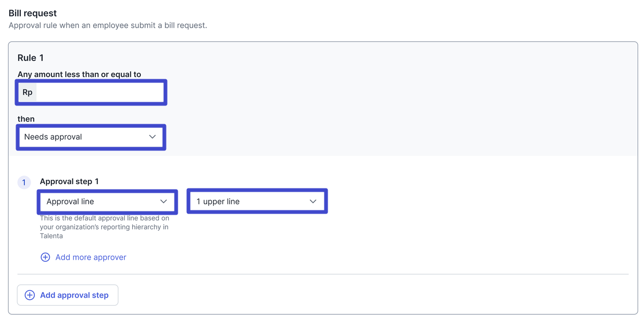Image resolution: width=644 pixels, height=318 pixels.
Task: Click the Any amount less than or equal to label
Action: 79,74
